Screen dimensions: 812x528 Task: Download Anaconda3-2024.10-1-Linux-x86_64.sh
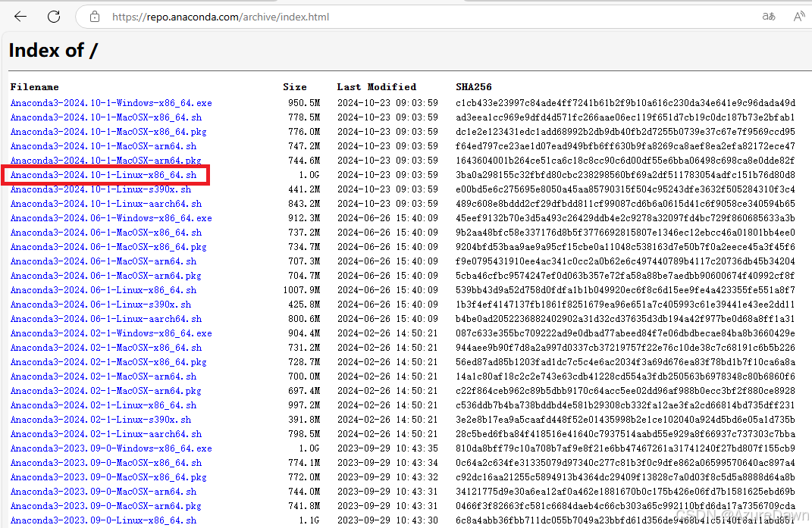[104, 175]
